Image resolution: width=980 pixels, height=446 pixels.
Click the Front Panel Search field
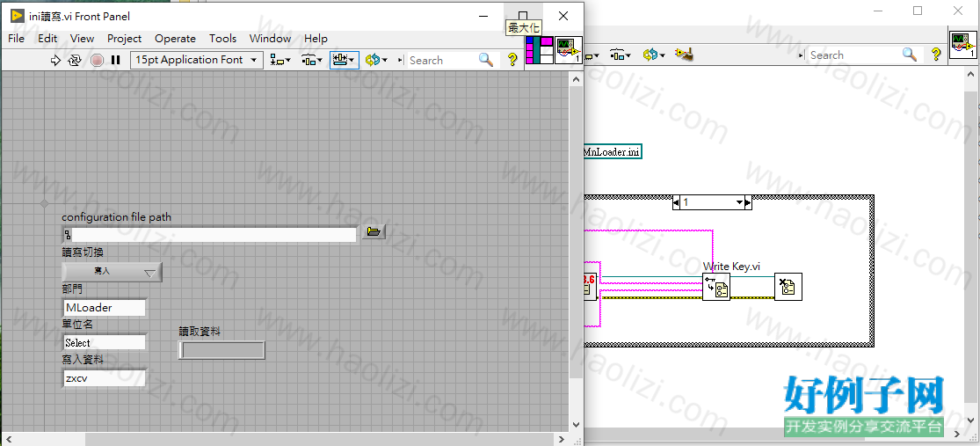pos(442,60)
